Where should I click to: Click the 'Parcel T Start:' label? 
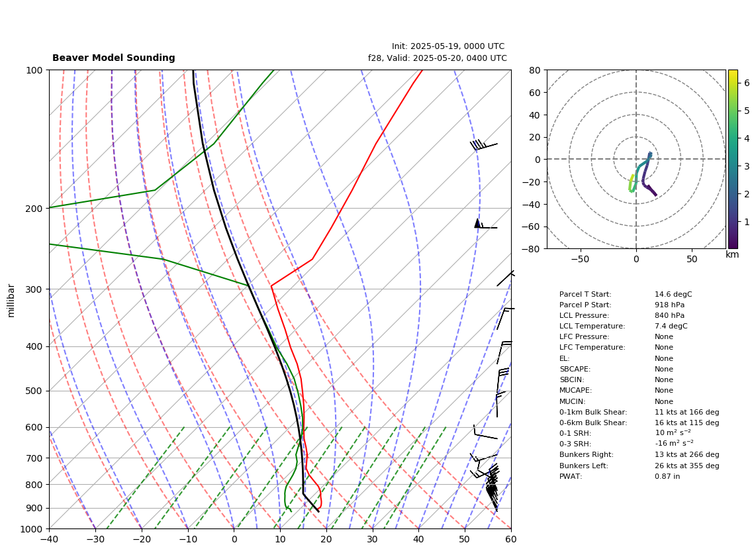tap(585, 294)
